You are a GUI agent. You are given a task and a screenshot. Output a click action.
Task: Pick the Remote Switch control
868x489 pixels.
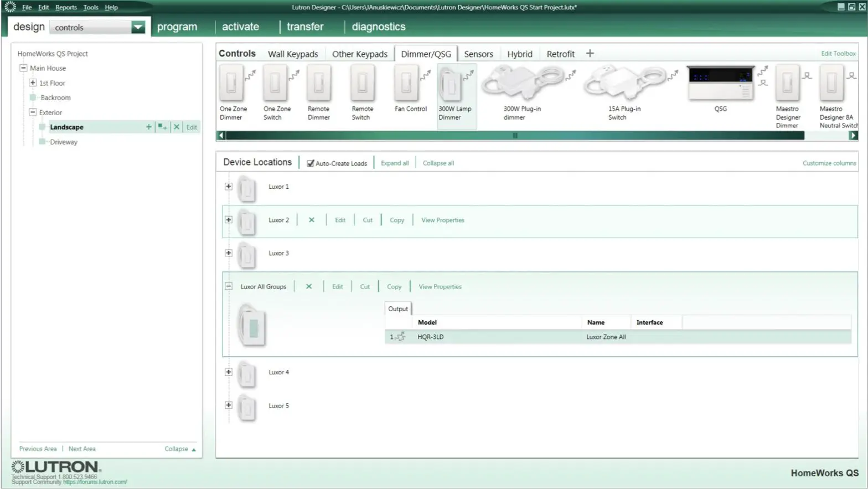click(362, 92)
